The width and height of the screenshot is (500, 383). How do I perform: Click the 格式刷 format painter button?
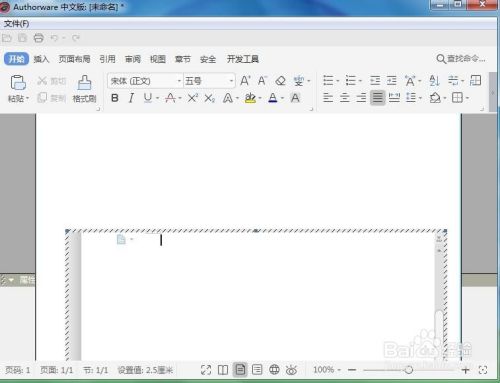click(84, 89)
